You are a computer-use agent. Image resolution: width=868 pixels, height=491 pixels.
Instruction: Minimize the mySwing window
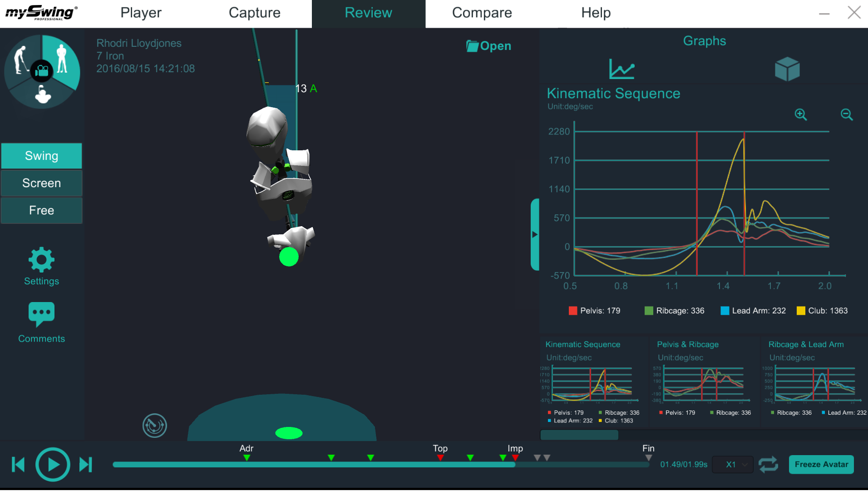(x=824, y=14)
